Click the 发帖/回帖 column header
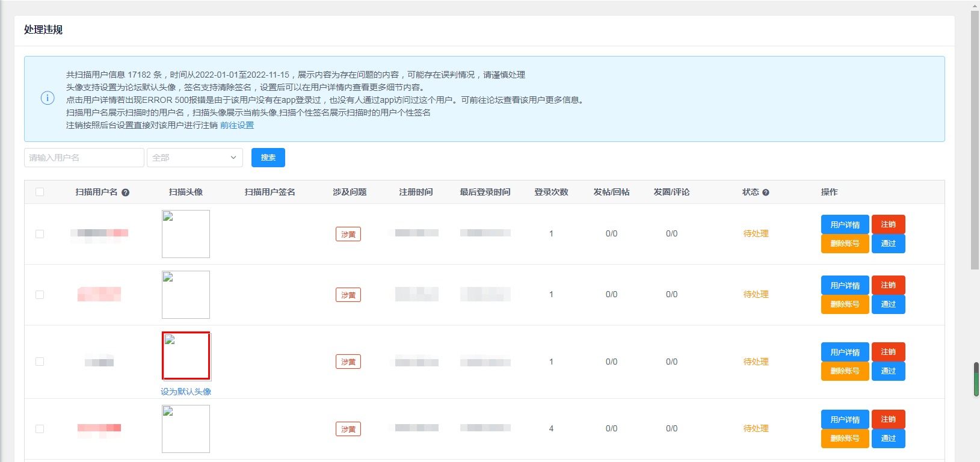This screenshot has width=980, height=462. (x=611, y=192)
